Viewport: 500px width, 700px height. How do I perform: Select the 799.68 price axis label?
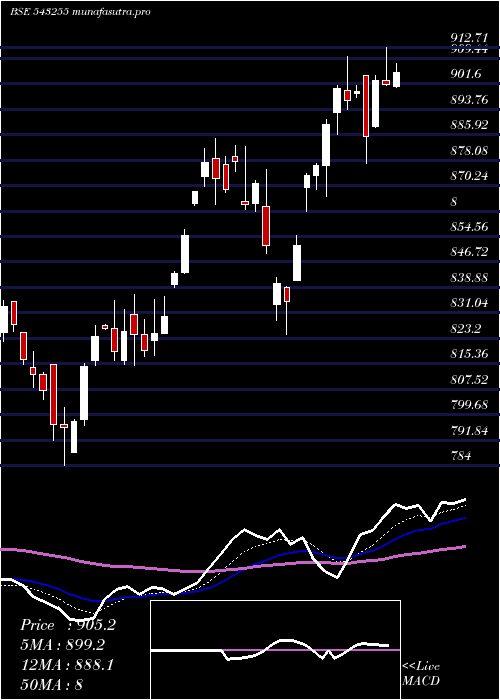469,405
